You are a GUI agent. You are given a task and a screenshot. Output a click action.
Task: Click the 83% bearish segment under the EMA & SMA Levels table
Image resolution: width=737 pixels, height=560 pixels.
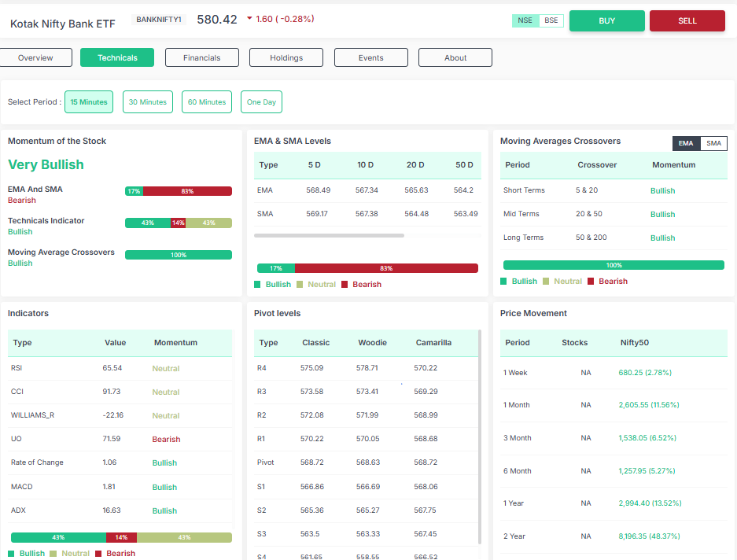click(x=386, y=268)
